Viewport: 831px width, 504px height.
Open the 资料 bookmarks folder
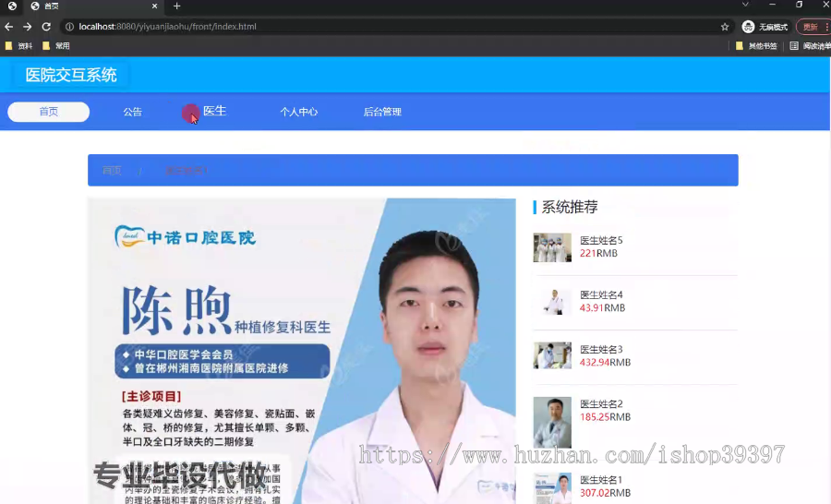pos(19,46)
